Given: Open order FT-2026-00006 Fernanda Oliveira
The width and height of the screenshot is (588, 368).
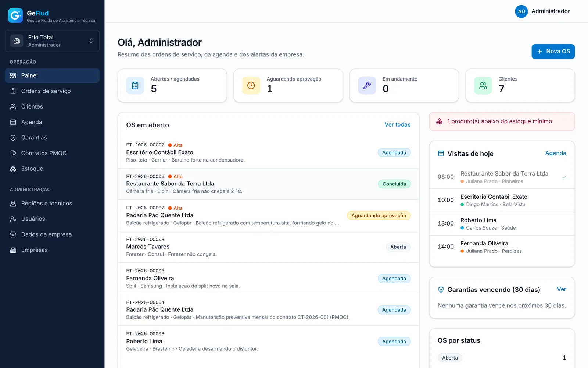Looking at the screenshot, I should [268, 279].
